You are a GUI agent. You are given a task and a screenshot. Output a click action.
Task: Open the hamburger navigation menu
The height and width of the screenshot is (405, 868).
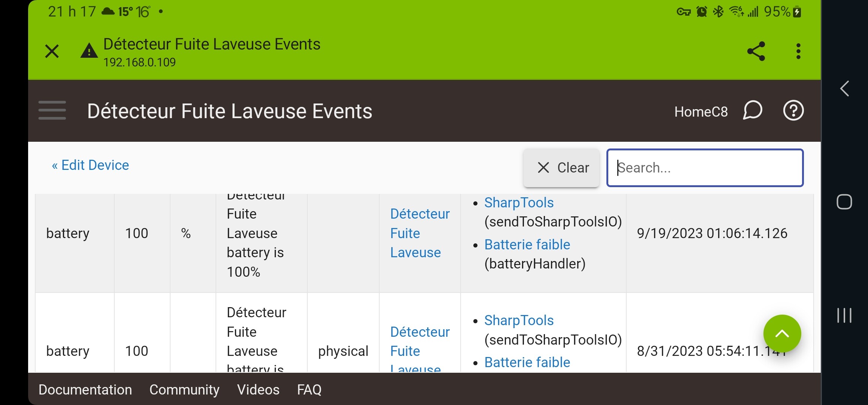(x=52, y=111)
